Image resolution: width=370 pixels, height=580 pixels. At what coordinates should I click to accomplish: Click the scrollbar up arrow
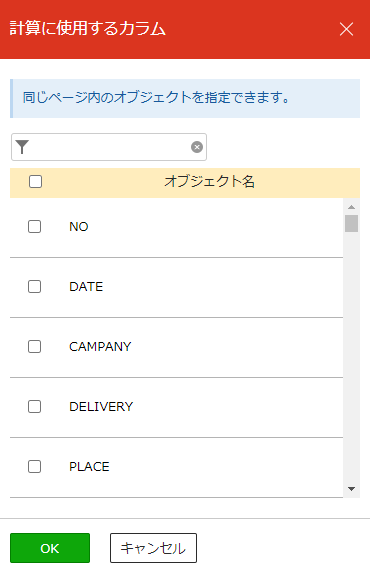352,207
